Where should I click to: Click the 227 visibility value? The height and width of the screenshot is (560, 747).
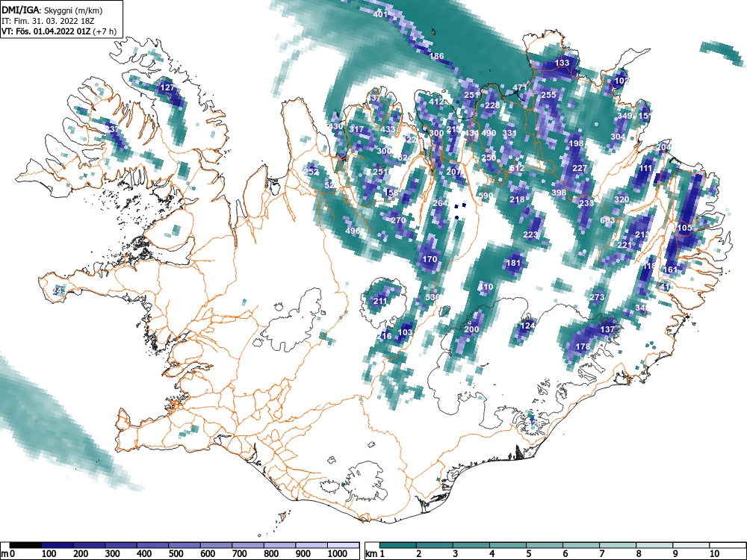pyautogui.click(x=580, y=169)
